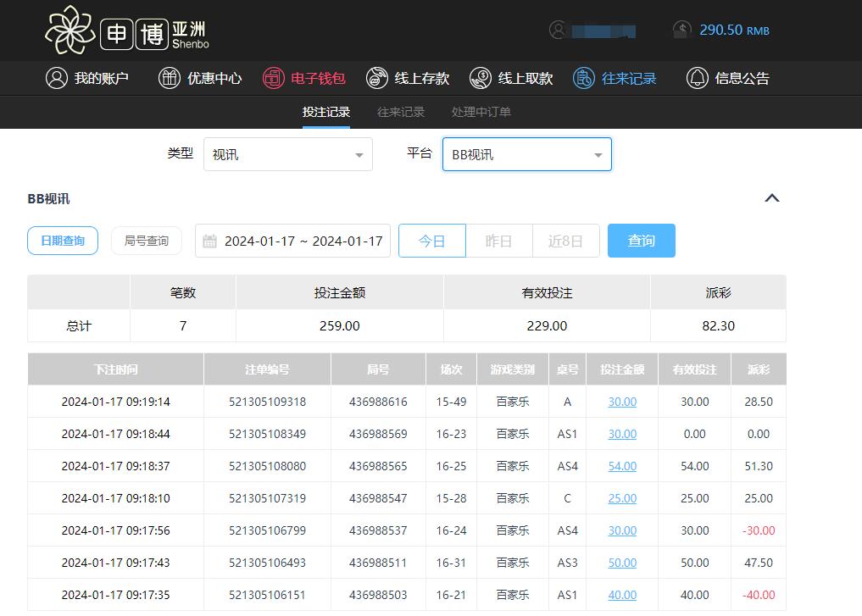Click the online deposit piggy icon
The width and height of the screenshot is (862, 616).
click(x=377, y=78)
